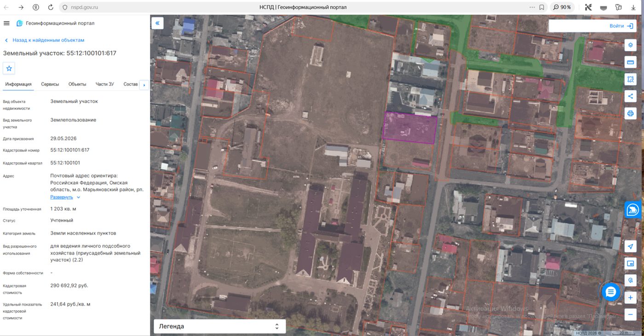644x336 pixels.
Task: Print the map using printer icon
Action: tap(630, 113)
